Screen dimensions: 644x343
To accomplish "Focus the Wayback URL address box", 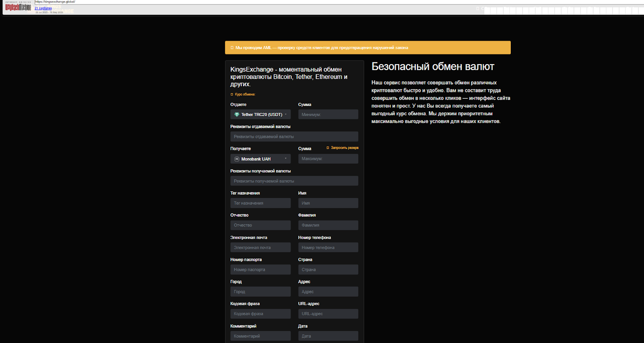I will pos(339,2).
